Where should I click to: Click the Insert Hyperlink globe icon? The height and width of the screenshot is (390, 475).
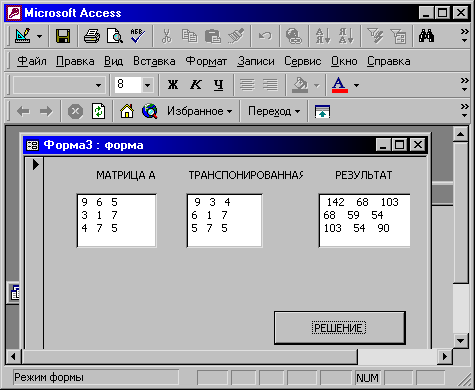click(x=294, y=36)
